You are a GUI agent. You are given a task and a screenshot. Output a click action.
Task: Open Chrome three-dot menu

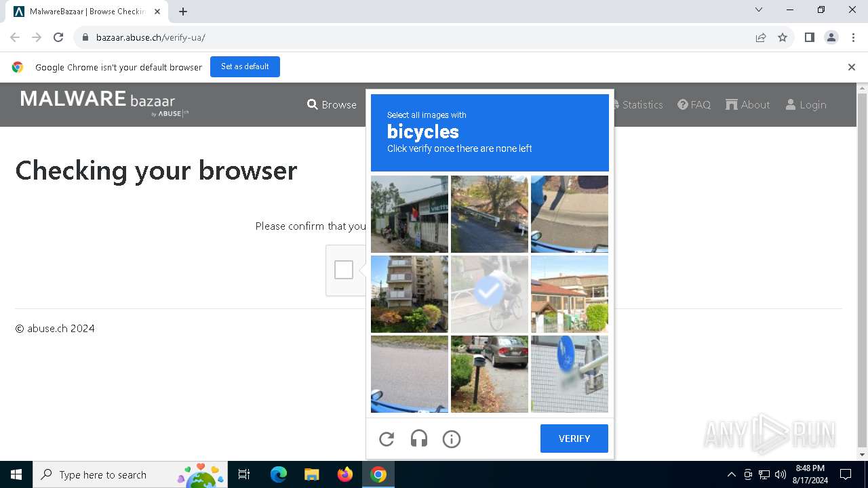(853, 37)
